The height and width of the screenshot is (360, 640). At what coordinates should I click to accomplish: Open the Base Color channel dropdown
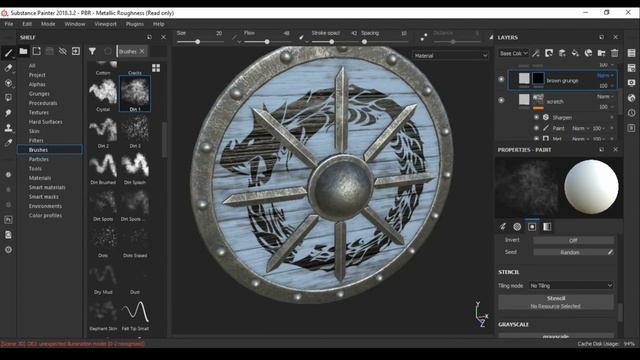513,53
